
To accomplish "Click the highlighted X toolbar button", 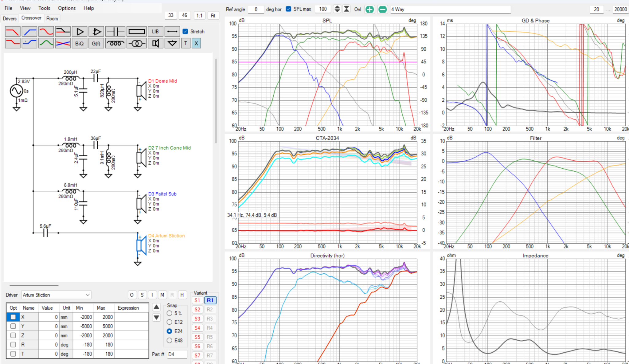I will coord(196,43).
